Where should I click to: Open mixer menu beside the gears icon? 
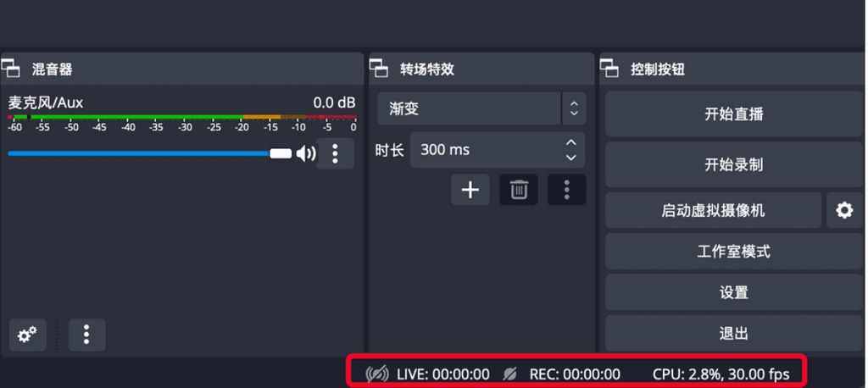(86, 335)
